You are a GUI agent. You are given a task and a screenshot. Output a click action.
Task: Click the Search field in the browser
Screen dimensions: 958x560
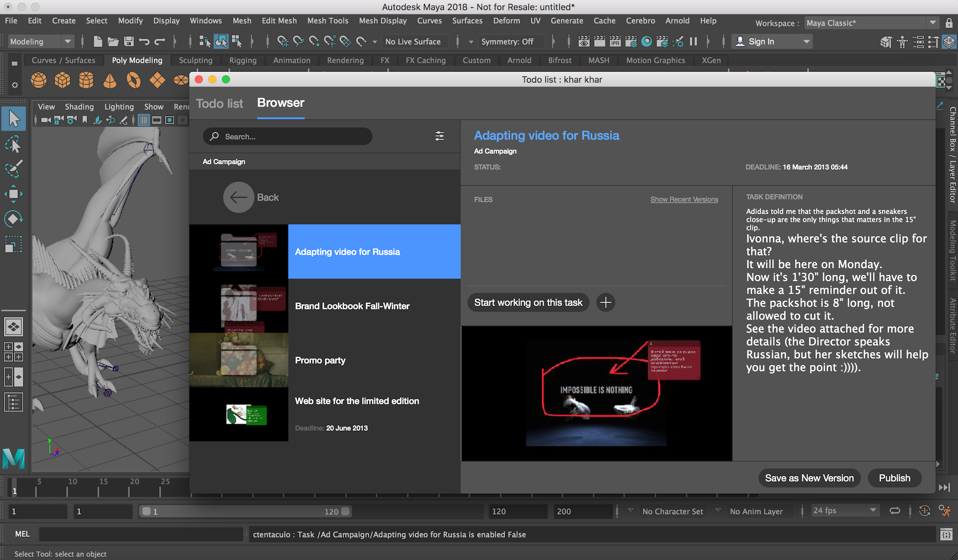pos(287,136)
